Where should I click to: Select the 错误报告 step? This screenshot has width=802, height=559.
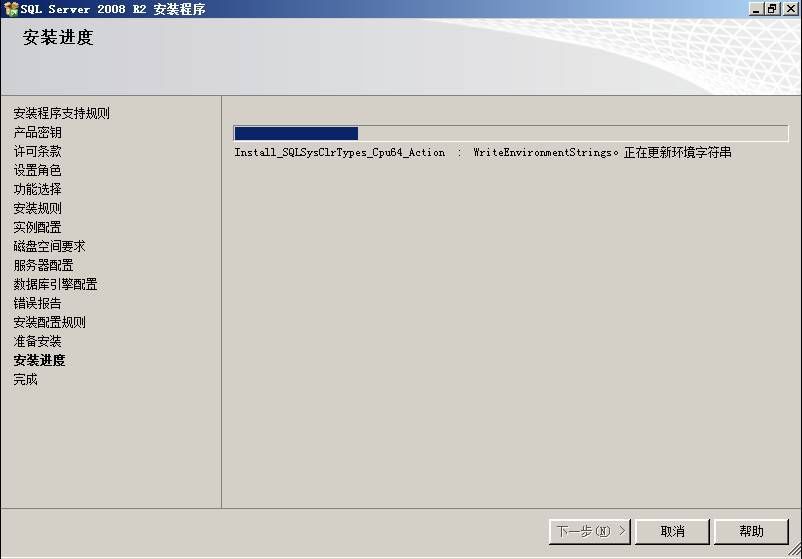pyautogui.click(x=37, y=303)
